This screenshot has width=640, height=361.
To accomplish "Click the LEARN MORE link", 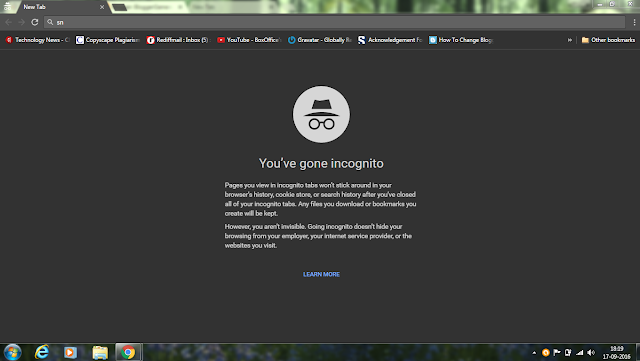I will pyautogui.click(x=321, y=274).
